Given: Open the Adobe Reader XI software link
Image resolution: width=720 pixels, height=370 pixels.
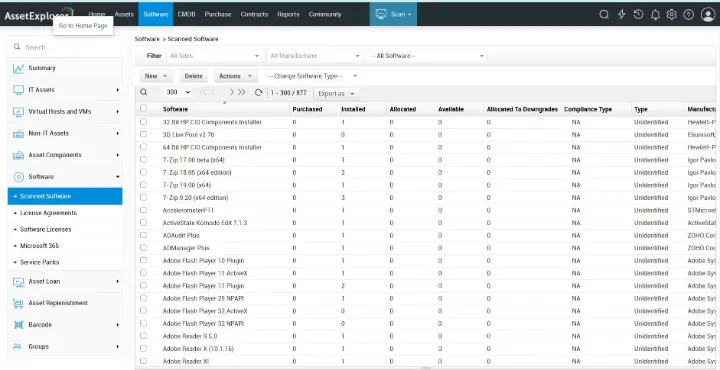Looking at the screenshot, I should [186, 361].
